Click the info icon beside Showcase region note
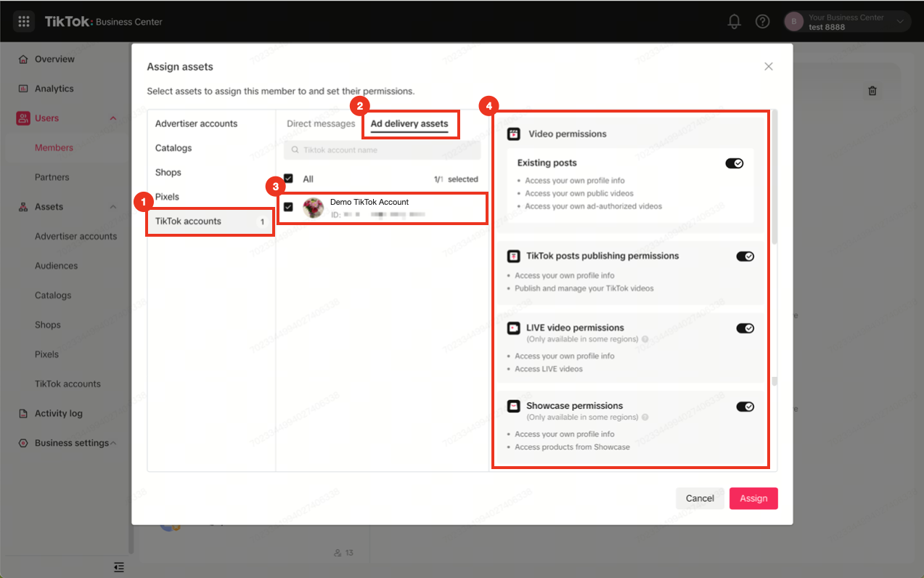This screenshot has height=578, width=924. 645,418
